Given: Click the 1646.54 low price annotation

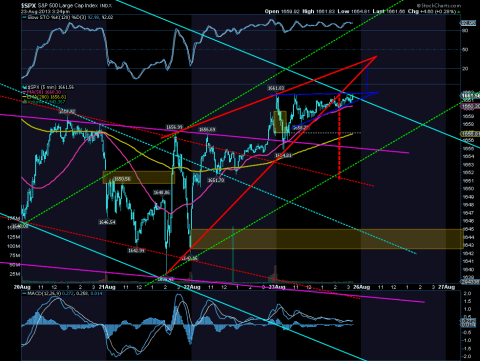Looking at the screenshot, I should pos(107,222).
